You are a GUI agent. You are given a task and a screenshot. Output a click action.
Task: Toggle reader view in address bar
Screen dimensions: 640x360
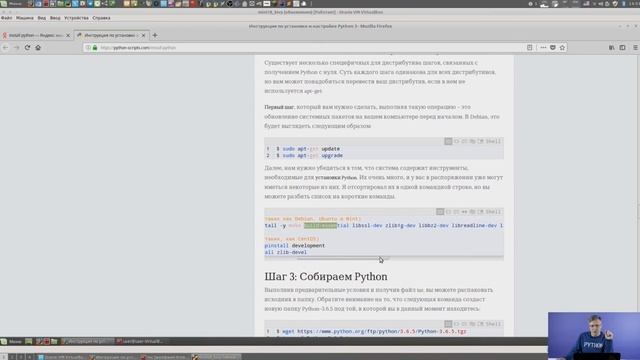[529, 48]
